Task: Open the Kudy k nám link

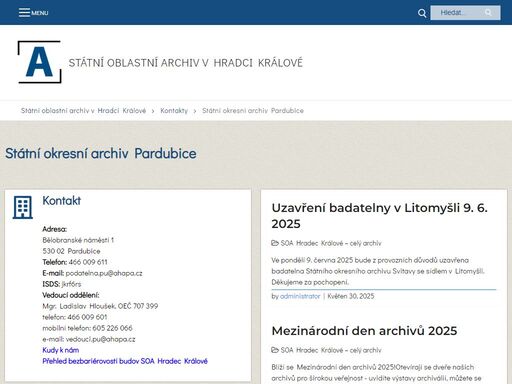Action: click(61, 350)
